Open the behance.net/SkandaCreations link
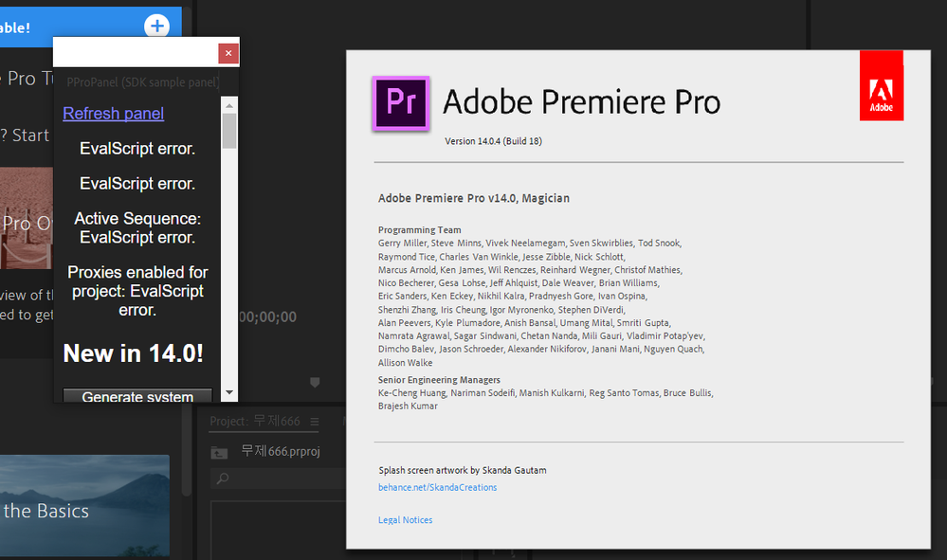 click(x=437, y=487)
